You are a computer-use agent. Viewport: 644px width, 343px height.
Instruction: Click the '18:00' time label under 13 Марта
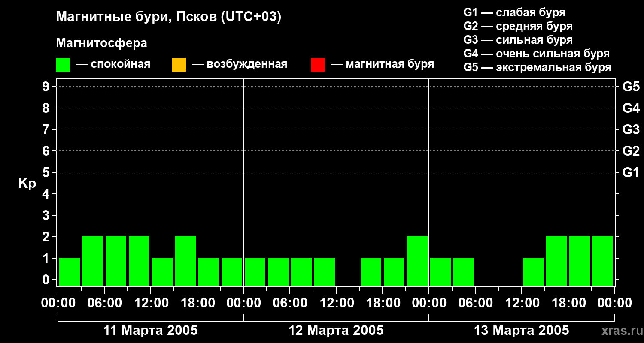(x=568, y=303)
